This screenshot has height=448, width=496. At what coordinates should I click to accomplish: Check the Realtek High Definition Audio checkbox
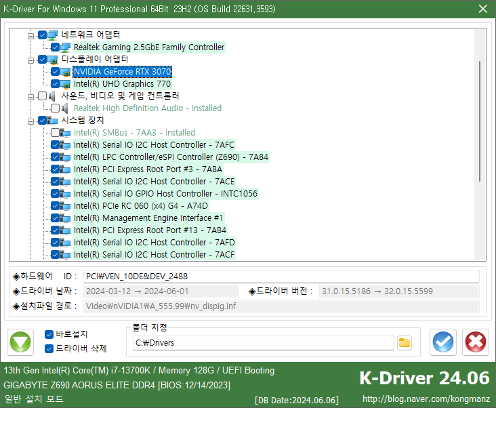point(55,108)
